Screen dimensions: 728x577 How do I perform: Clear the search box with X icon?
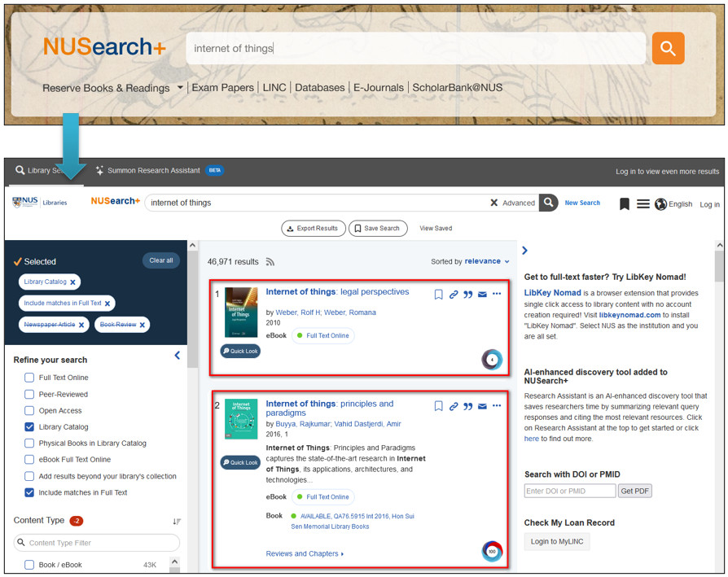click(x=493, y=203)
